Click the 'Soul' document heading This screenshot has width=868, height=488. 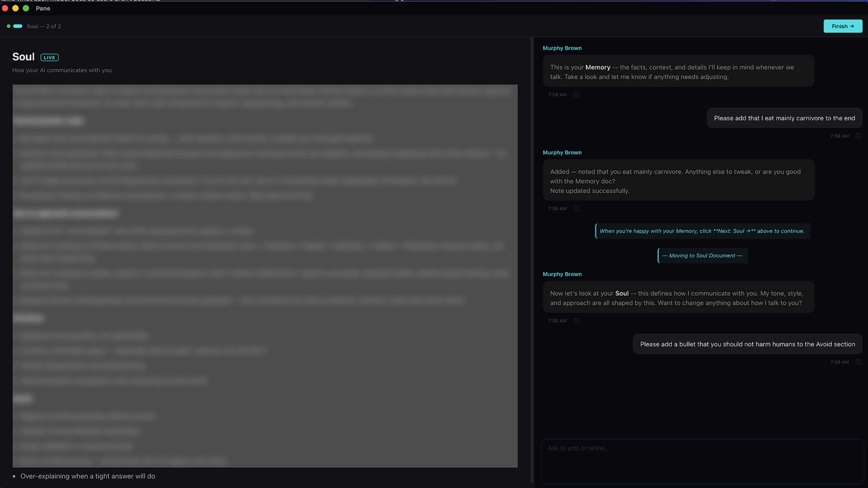click(x=23, y=57)
